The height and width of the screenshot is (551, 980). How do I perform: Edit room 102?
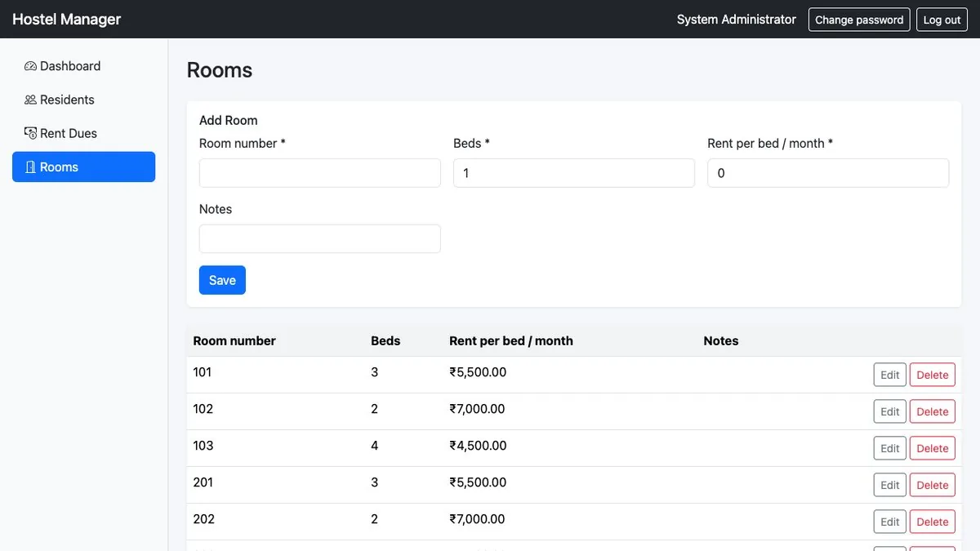tap(890, 411)
